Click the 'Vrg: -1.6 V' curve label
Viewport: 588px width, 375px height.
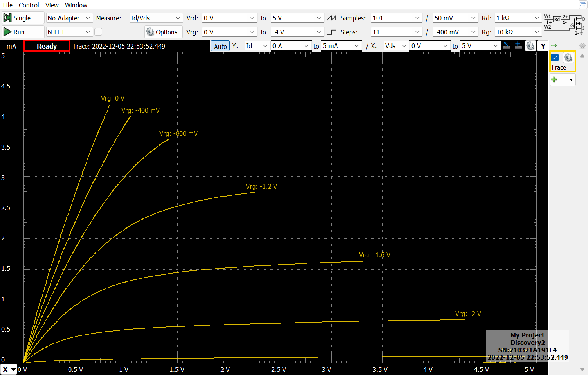point(375,255)
